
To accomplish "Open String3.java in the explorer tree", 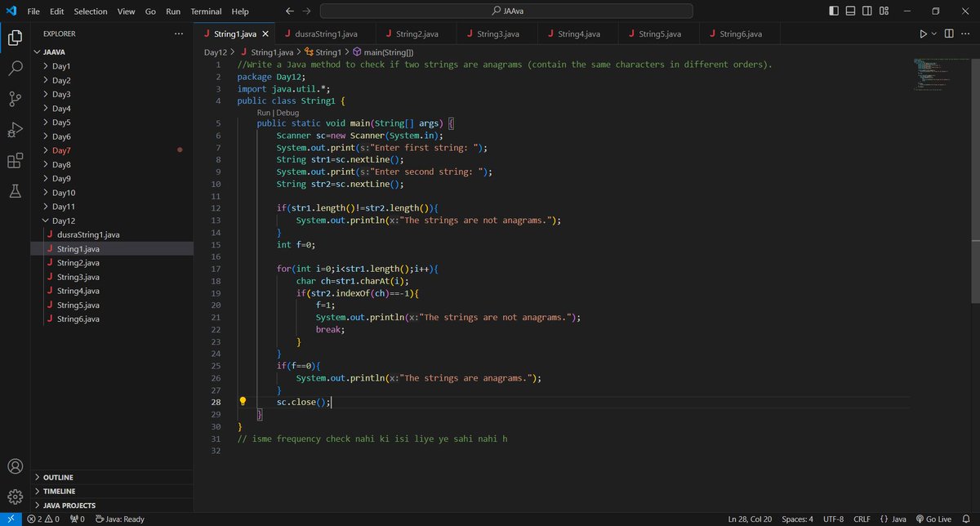I will 112,277.
